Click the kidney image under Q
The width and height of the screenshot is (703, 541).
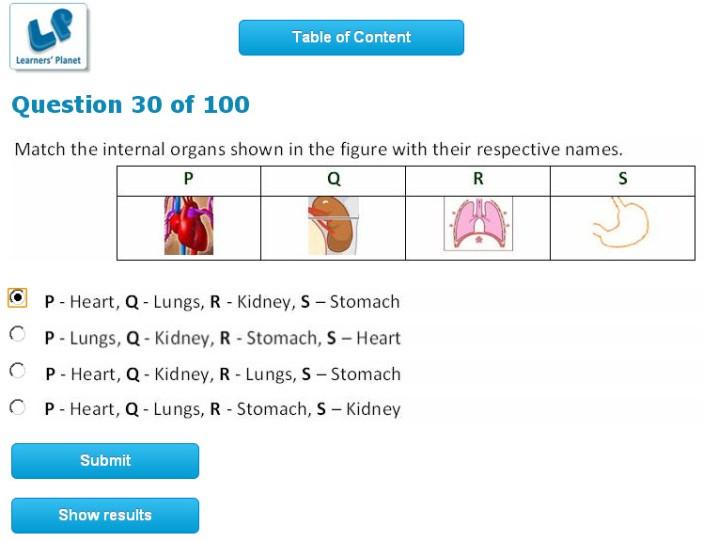pos(332,226)
